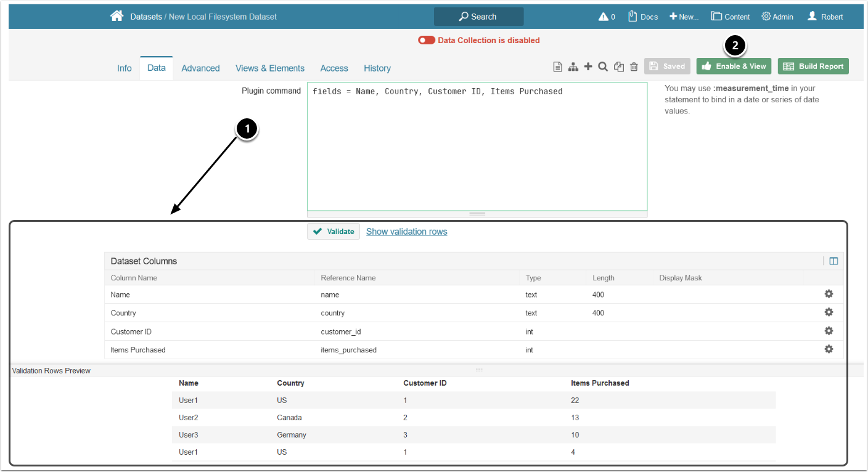868x472 pixels.
Task: Switch to the Advanced tab
Action: (x=200, y=68)
